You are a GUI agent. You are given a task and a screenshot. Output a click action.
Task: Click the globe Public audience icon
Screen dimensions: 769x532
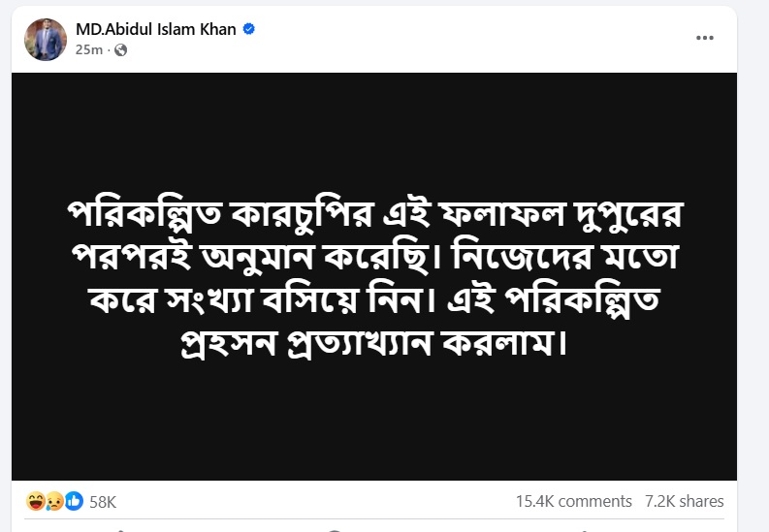coord(120,49)
